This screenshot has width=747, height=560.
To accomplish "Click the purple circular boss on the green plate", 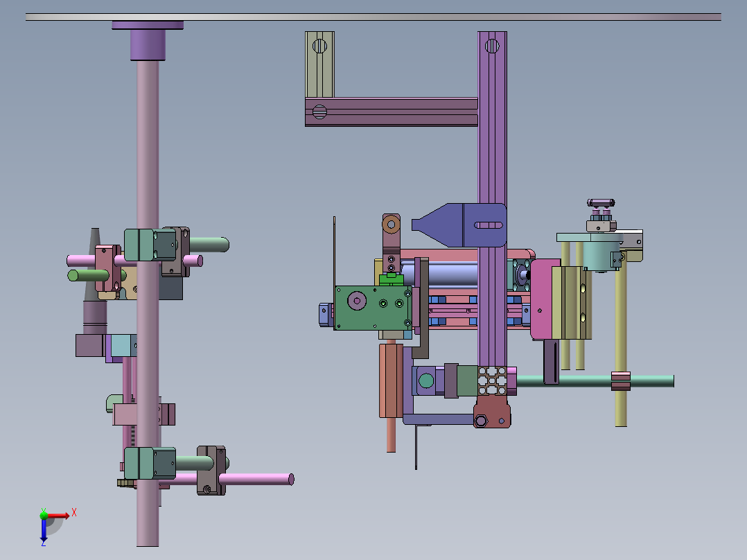I will tap(357, 301).
